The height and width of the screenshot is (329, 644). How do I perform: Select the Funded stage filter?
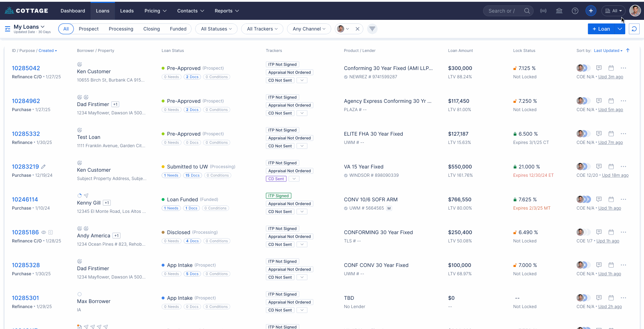[x=178, y=29]
